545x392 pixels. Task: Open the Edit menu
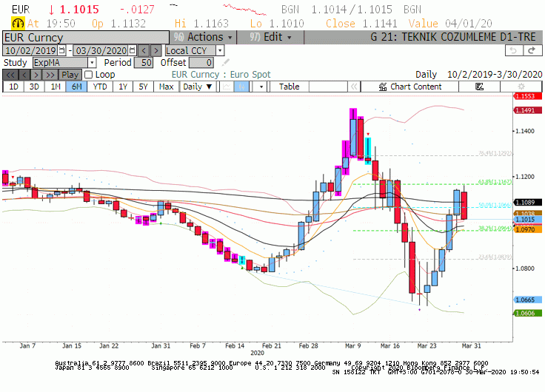click(x=270, y=37)
